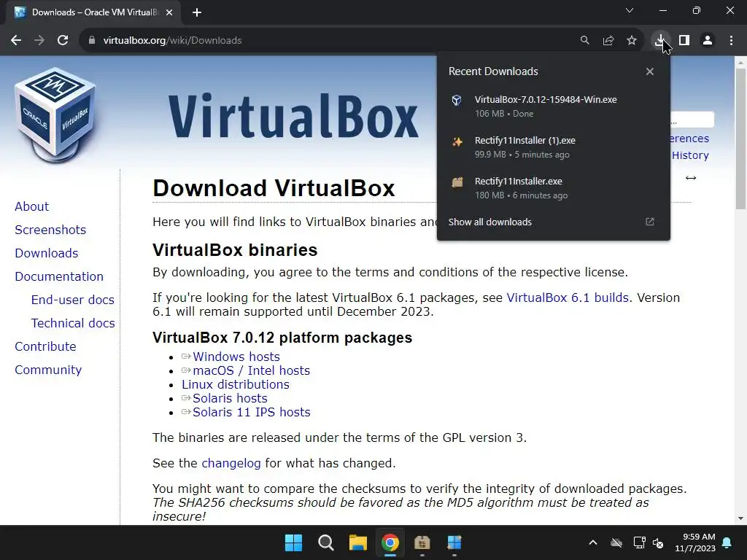Bookmark this page with the star
This screenshot has height=560, width=747.
[x=632, y=41]
